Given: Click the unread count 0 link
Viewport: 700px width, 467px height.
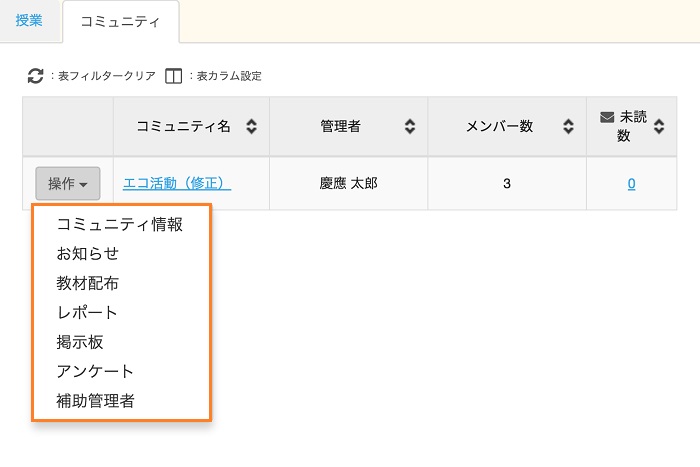Looking at the screenshot, I should (631, 183).
